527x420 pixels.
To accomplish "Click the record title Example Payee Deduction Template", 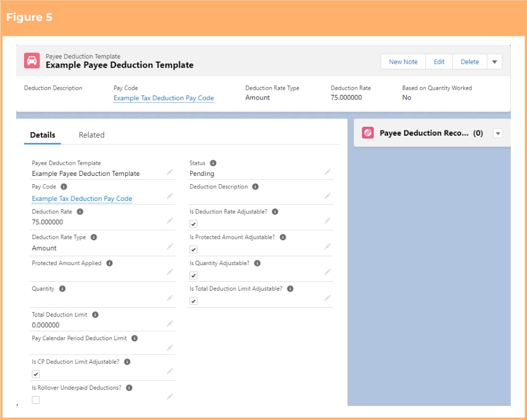I will click(120, 65).
